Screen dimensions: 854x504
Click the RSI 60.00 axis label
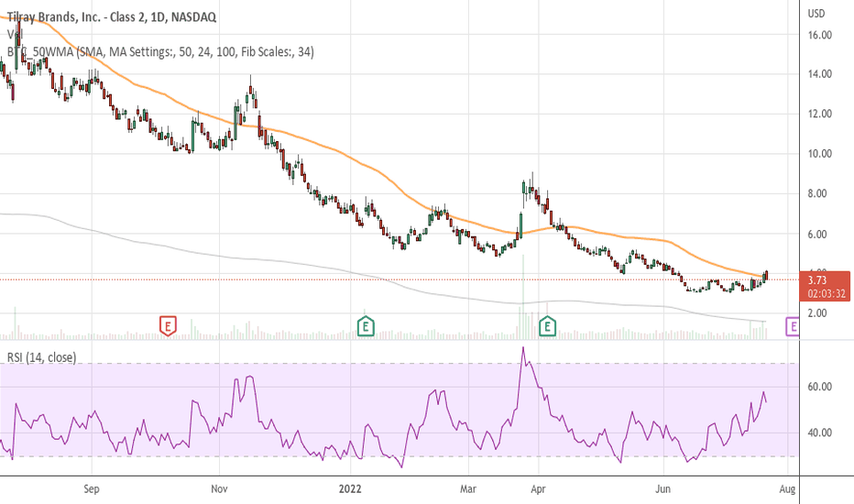point(820,387)
